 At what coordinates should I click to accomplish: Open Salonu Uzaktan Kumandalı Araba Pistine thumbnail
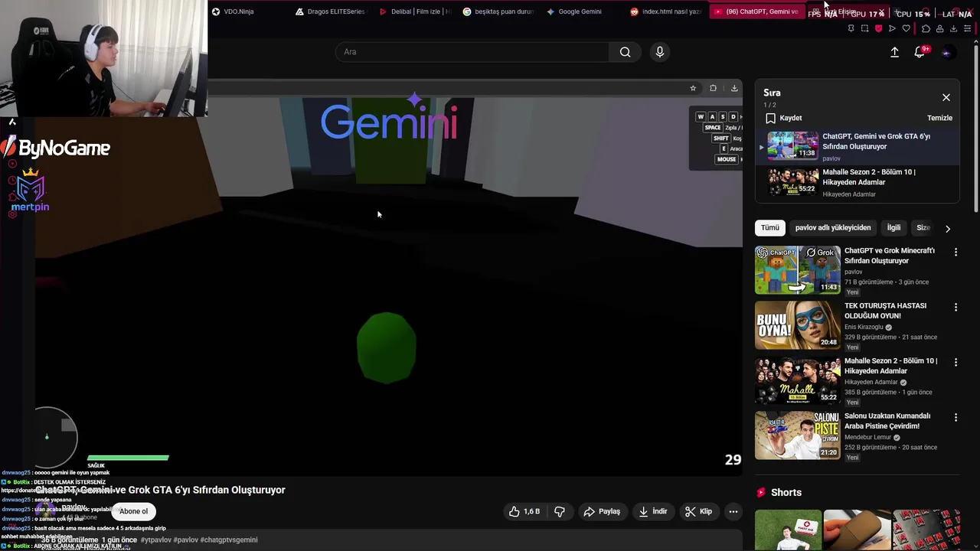click(x=797, y=435)
